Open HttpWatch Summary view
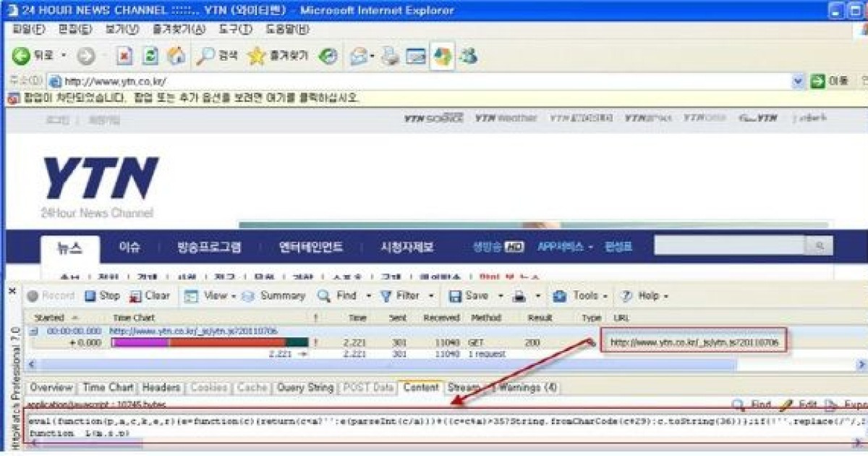868x456 pixels. [276, 295]
